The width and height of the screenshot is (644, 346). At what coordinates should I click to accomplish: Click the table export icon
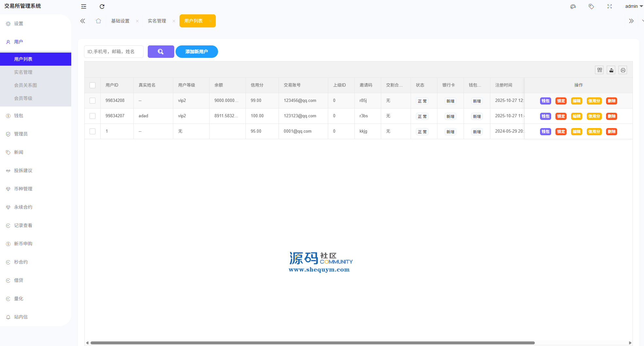tap(611, 70)
